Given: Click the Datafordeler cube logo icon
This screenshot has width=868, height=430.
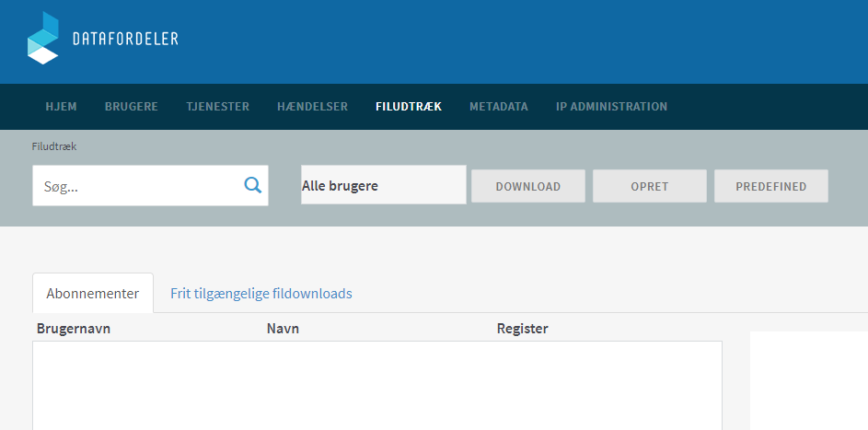Looking at the screenshot, I should click(42, 39).
